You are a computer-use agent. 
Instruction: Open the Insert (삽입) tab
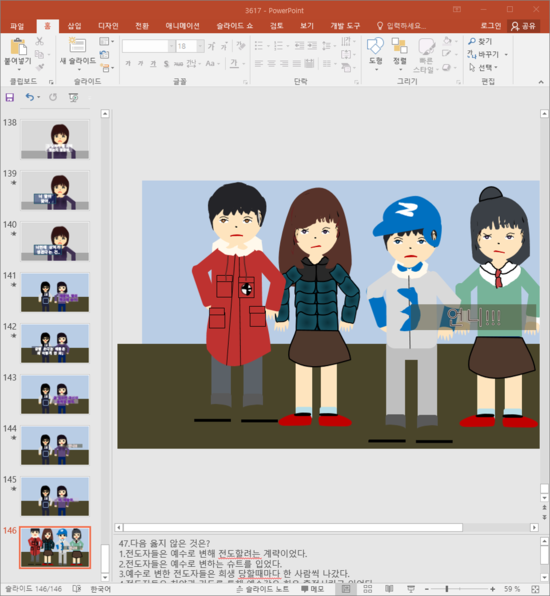(74, 26)
